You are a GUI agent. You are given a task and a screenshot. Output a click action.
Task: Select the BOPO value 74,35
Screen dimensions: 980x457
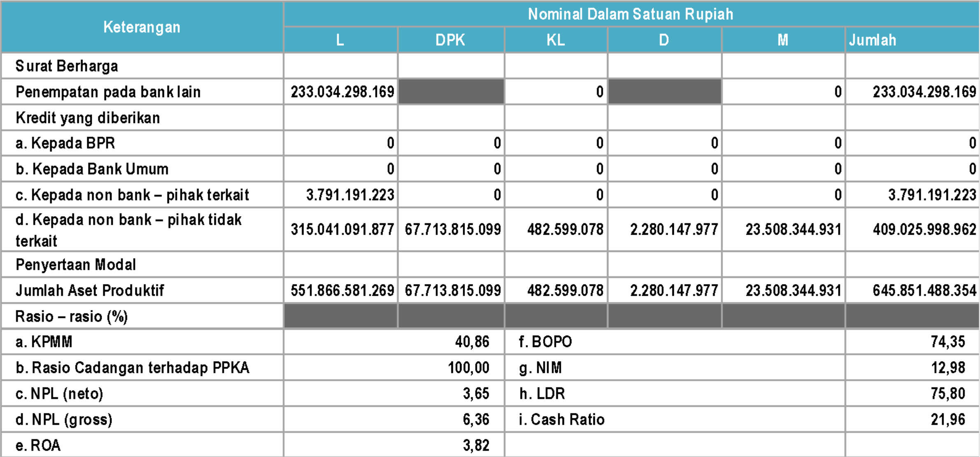947,342
